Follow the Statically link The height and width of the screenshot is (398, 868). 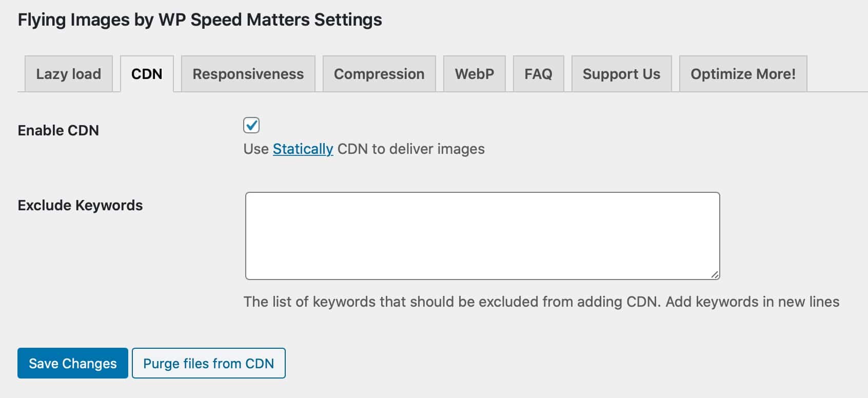point(303,149)
